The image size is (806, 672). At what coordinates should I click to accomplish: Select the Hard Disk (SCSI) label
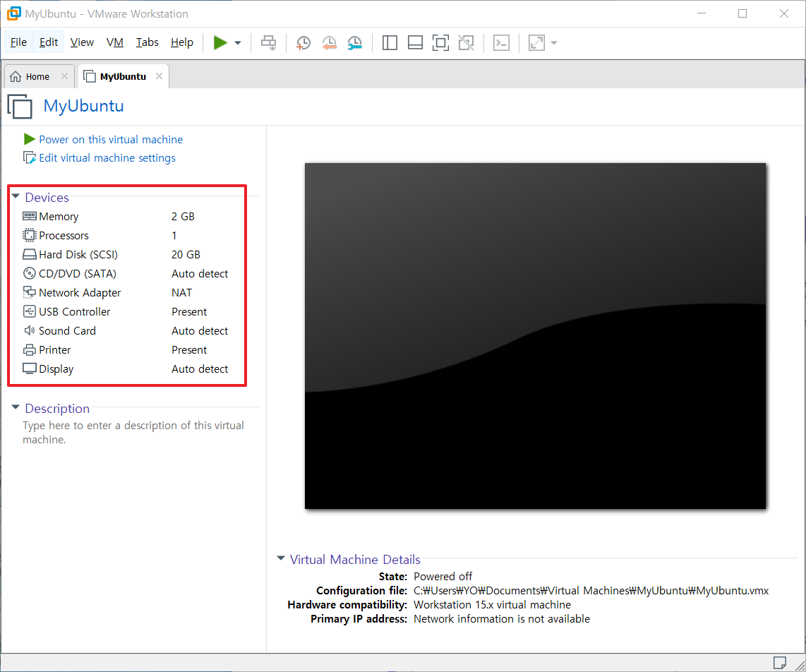click(x=78, y=255)
